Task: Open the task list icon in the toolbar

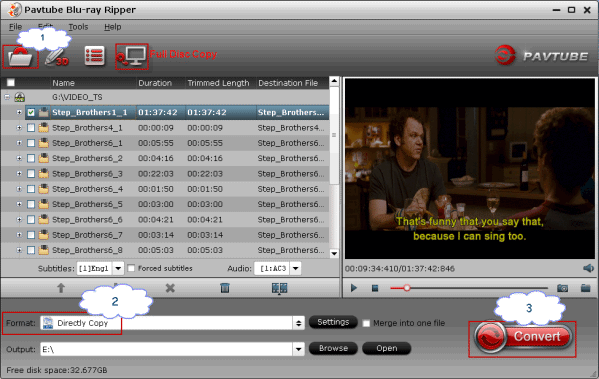Action: click(x=94, y=56)
